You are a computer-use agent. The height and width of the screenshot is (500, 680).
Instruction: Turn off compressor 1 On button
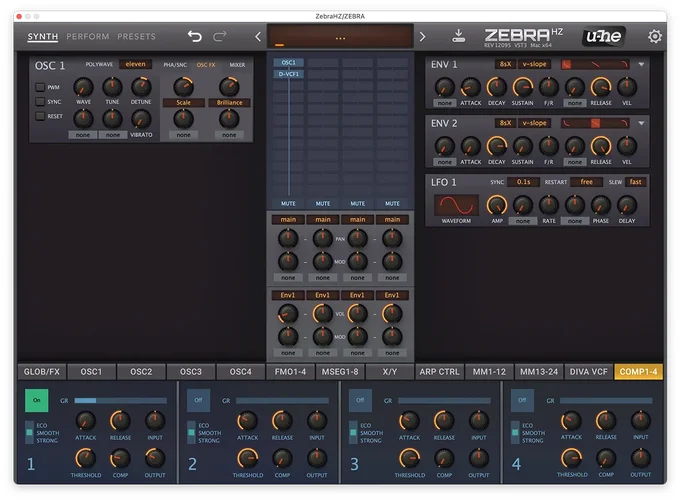click(36, 400)
